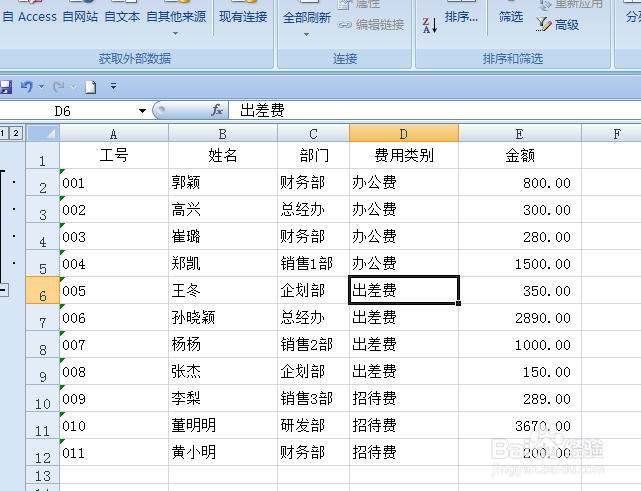The image size is (641, 491).
Task: Click the 工号 header cell
Action: tap(114, 155)
